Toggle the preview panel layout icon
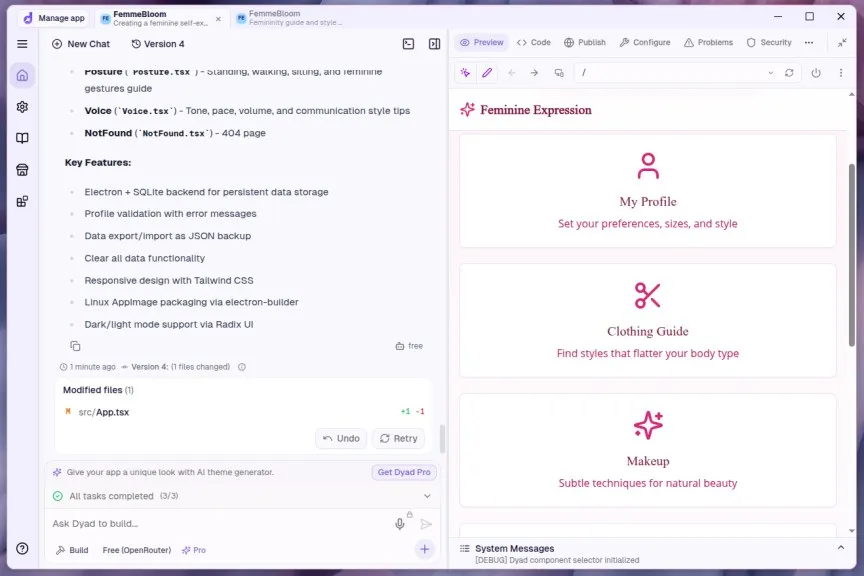The height and width of the screenshot is (576, 864). pos(434,44)
